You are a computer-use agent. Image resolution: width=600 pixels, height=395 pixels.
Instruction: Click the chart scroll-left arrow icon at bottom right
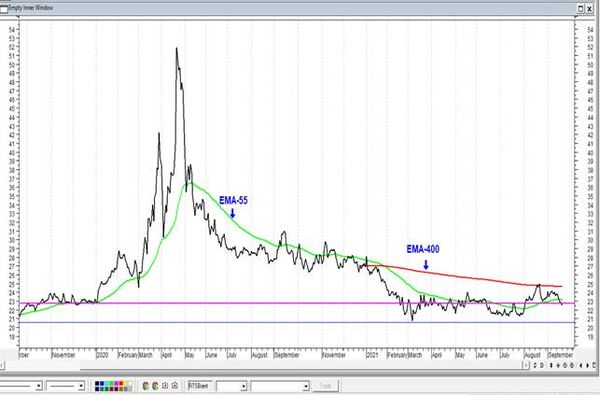[x=581, y=366]
